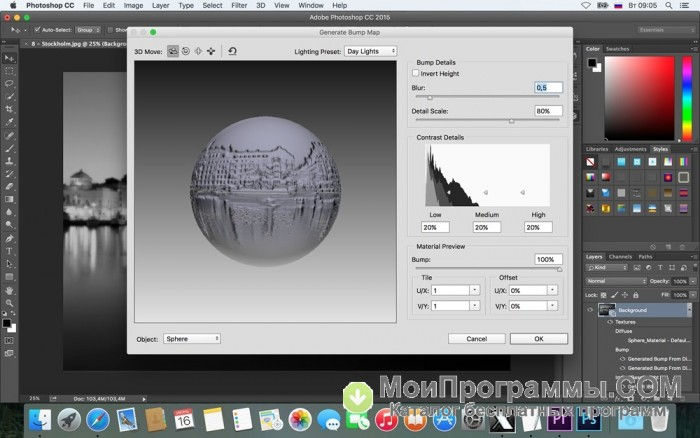Choose the pan 3D object move mode
Screen dimensions: 700x438
click(x=198, y=51)
